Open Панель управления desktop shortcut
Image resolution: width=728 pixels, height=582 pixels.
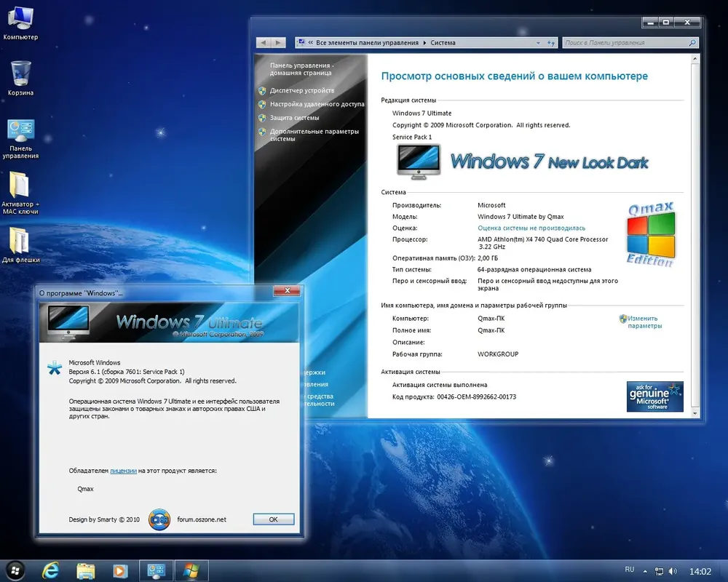pos(20,139)
